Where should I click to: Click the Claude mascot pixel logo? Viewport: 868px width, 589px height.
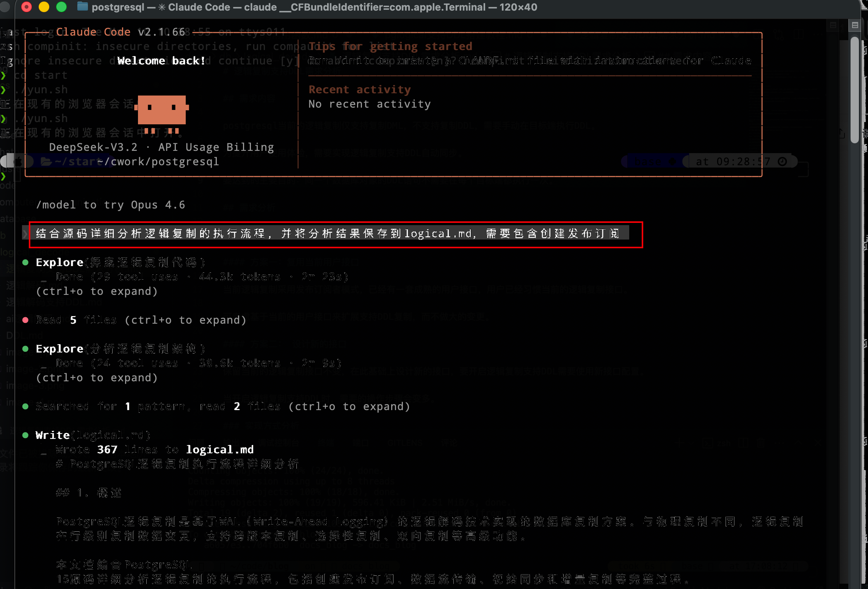tap(162, 114)
